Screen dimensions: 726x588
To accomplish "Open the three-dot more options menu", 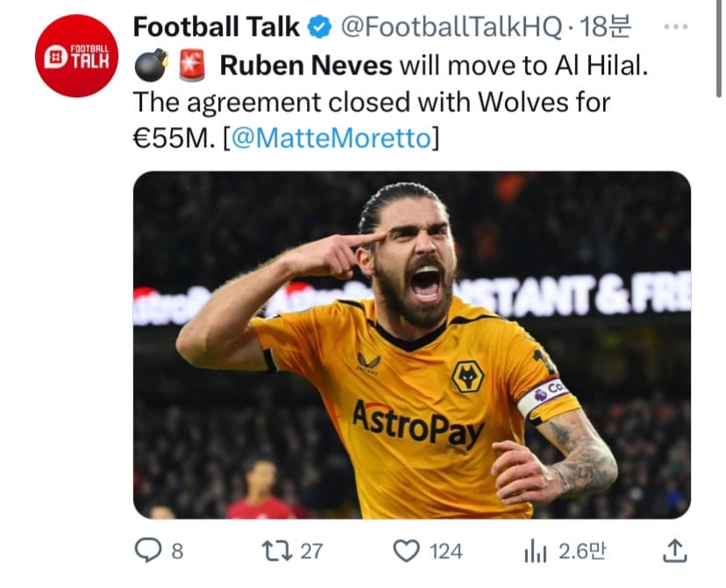I will click(x=676, y=27).
